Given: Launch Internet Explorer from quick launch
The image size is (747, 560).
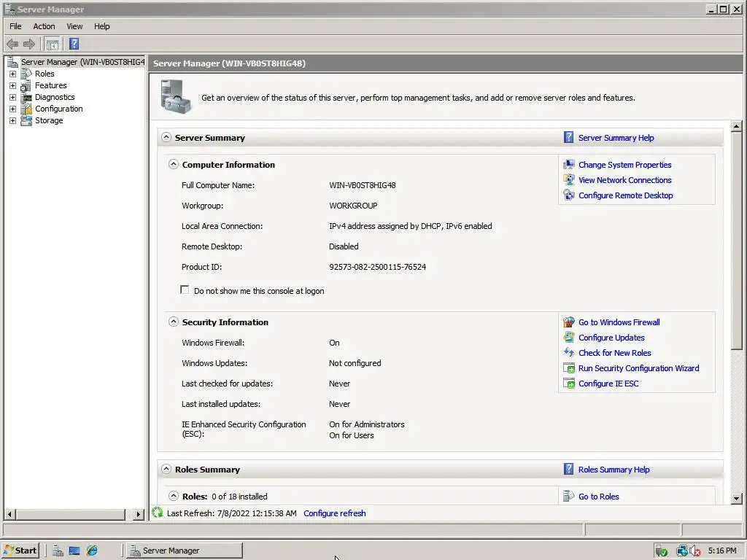Looking at the screenshot, I should [x=92, y=551].
